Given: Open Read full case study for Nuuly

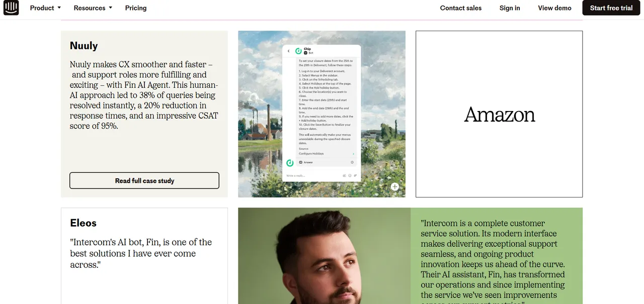Looking at the screenshot, I should pos(144,180).
